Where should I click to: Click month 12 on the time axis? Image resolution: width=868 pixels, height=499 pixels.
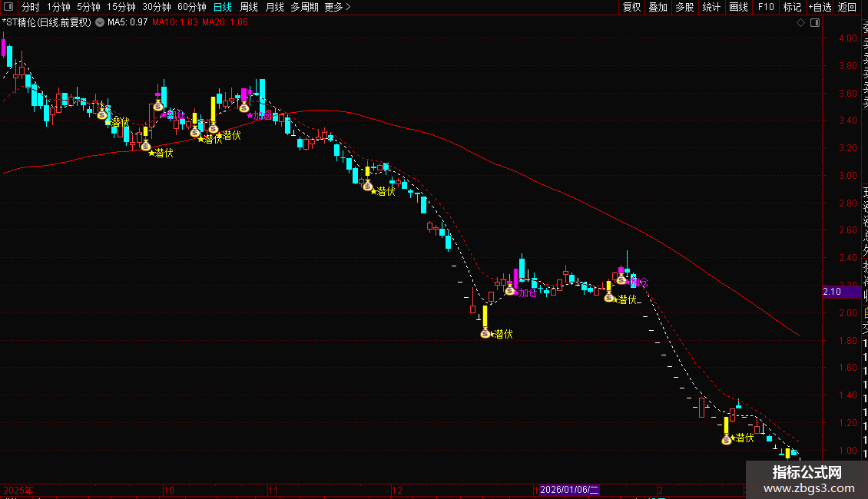[x=397, y=490]
